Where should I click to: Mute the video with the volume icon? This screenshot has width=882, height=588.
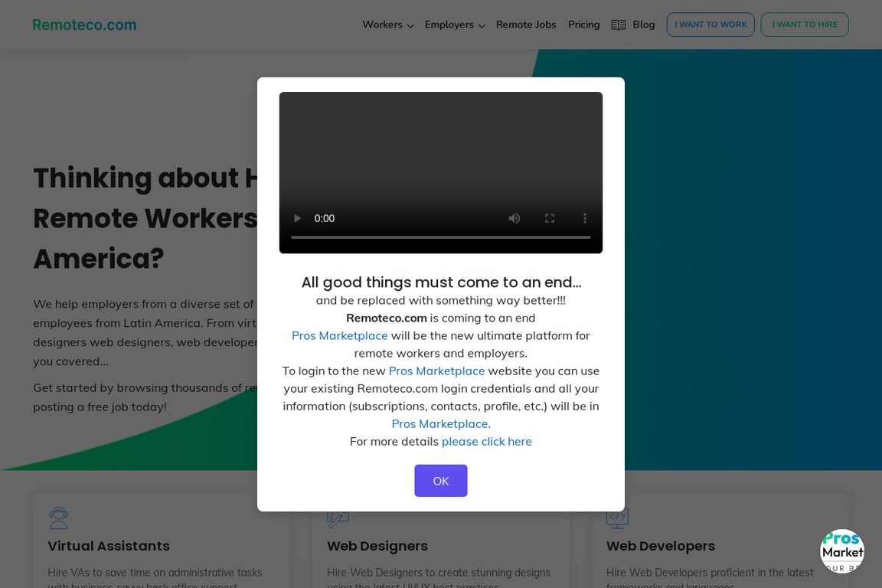click(x=514, y=218)
